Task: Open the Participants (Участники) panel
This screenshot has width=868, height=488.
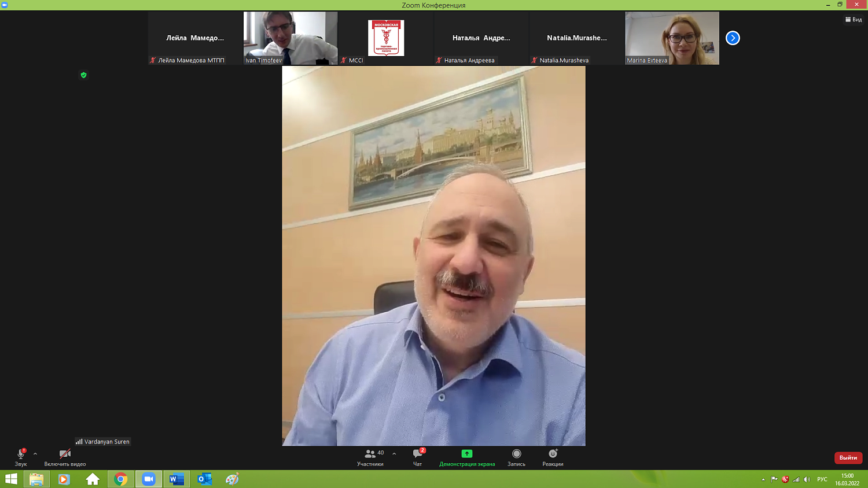Action: point(370,457)
